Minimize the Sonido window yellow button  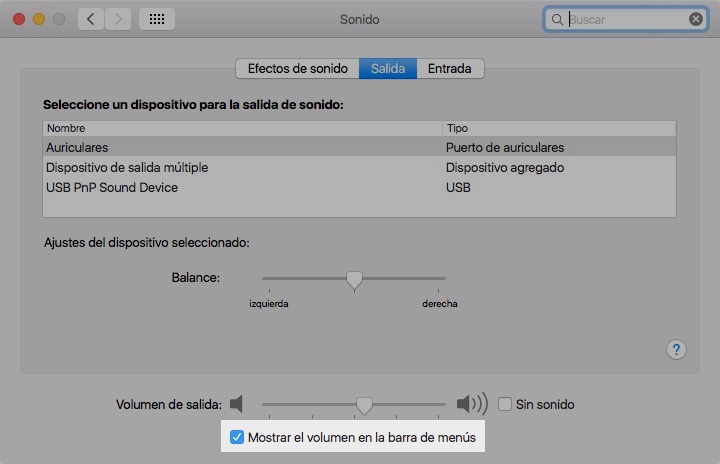[x=39, y=19]
